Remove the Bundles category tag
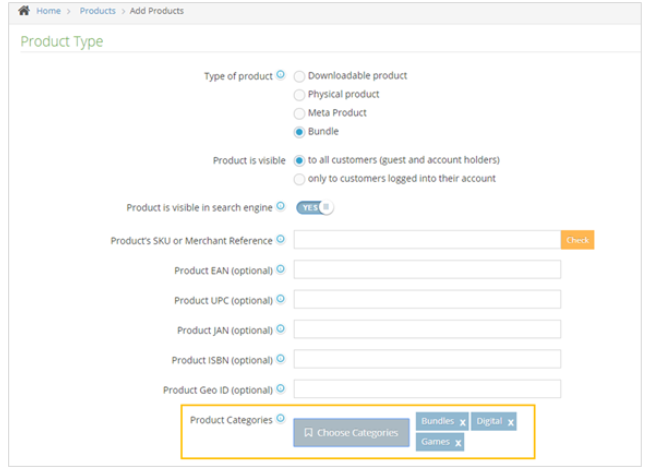 (463, 423)
